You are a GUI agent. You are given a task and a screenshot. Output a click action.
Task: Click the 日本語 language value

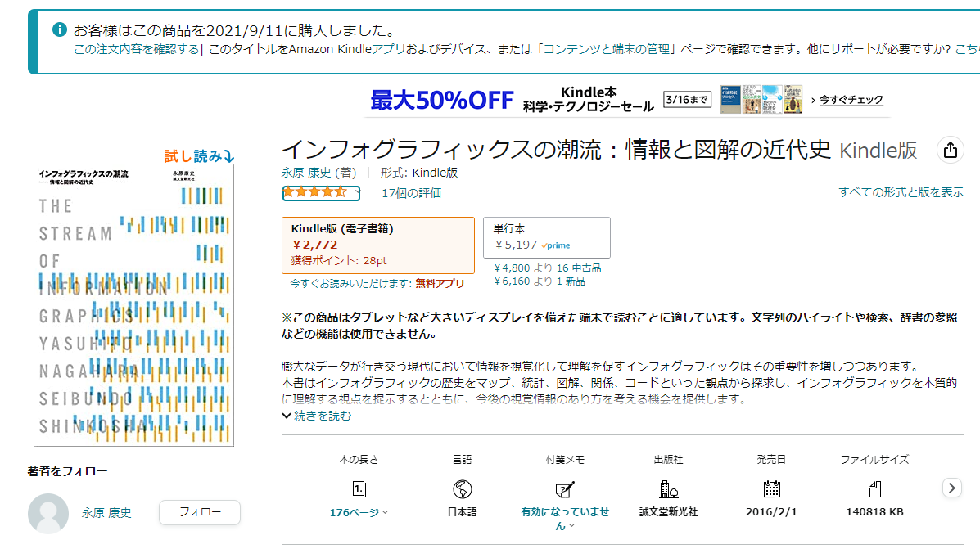click(462, 512)
